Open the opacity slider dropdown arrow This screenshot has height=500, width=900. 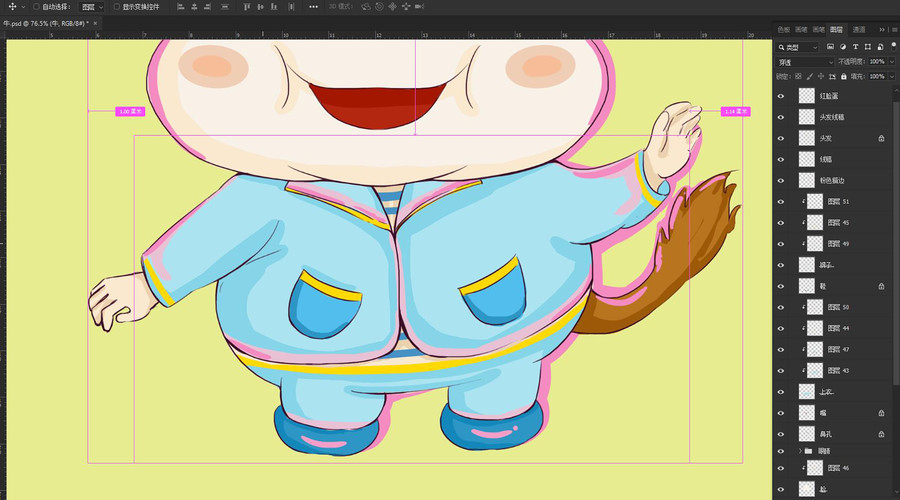[x=891, y=61]
